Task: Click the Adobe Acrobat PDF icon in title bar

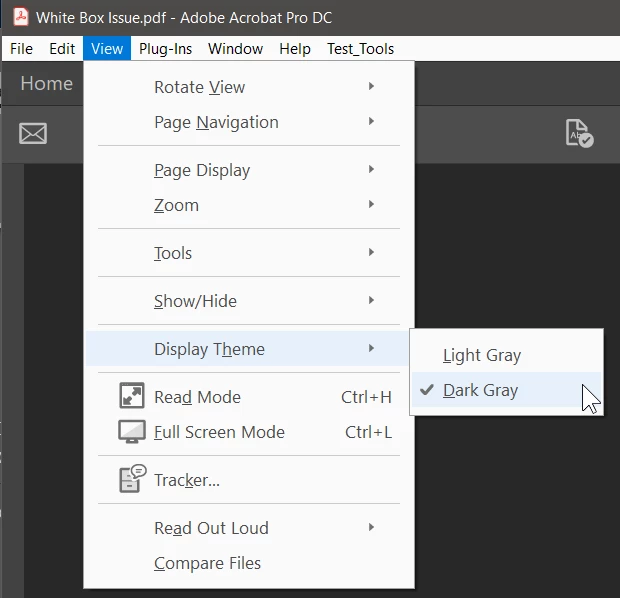Action: coord(21,17)
